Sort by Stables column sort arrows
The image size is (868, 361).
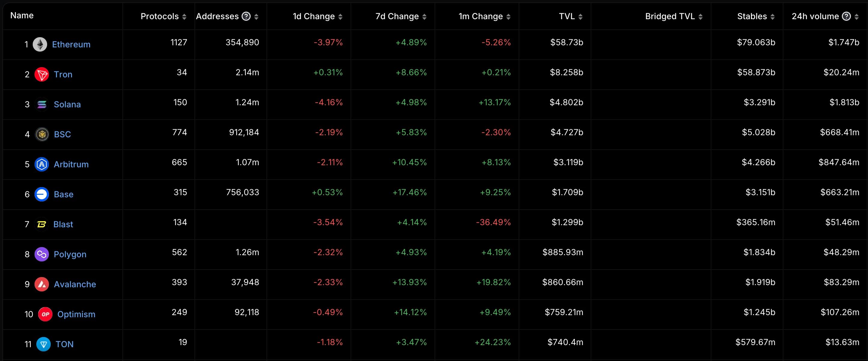click(x=772, y=16)
